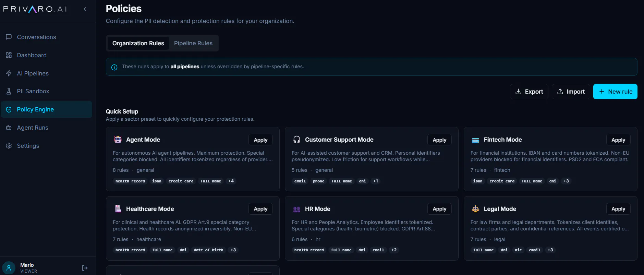
Task: Click the Export download icon
Action: (518, 92)
